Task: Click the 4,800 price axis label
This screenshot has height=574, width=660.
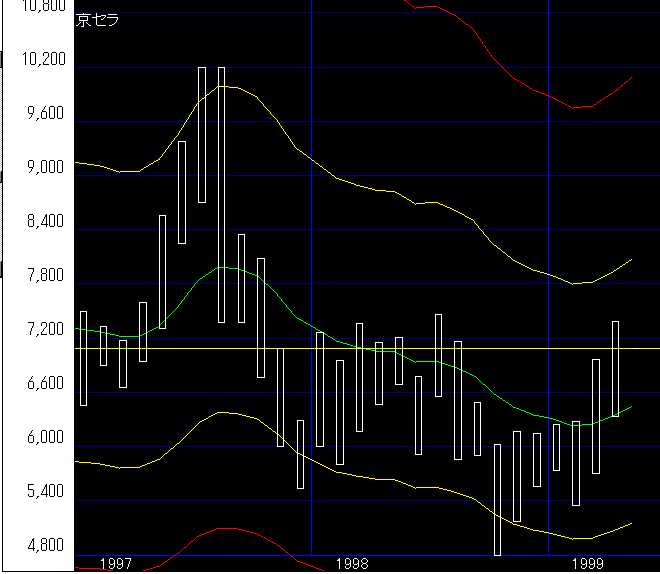Action: pos(42,546)
